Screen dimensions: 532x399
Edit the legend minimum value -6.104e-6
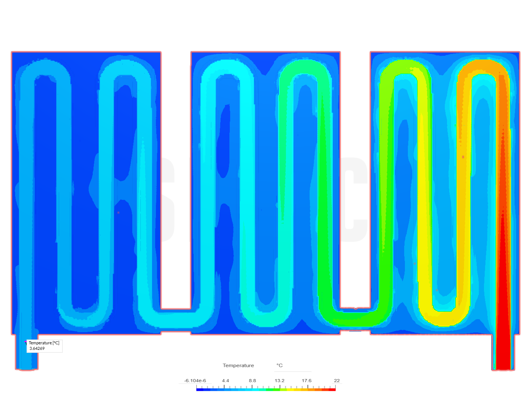[195, 381]
